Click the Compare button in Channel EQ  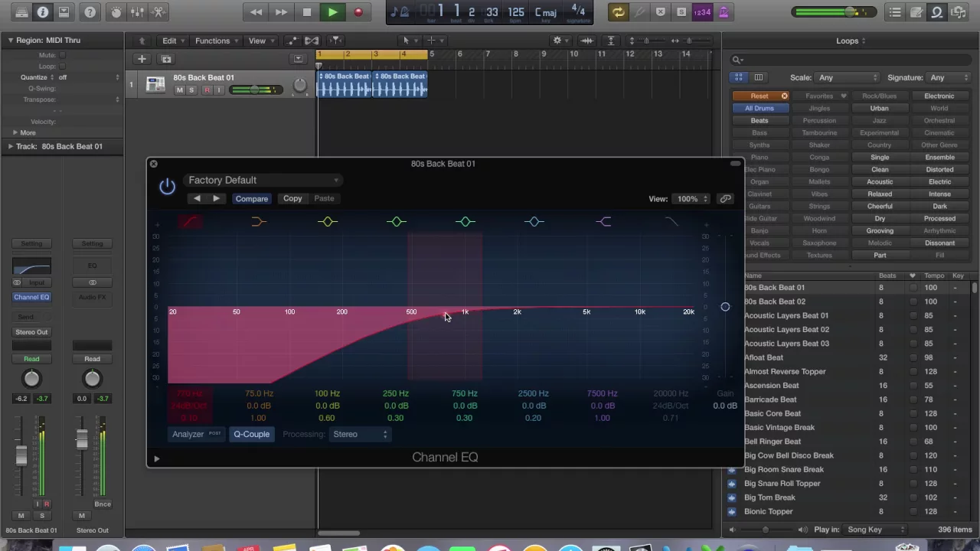252,198
